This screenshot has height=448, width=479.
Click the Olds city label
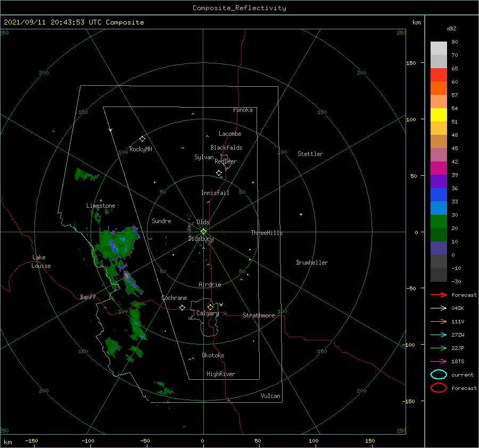203,222
